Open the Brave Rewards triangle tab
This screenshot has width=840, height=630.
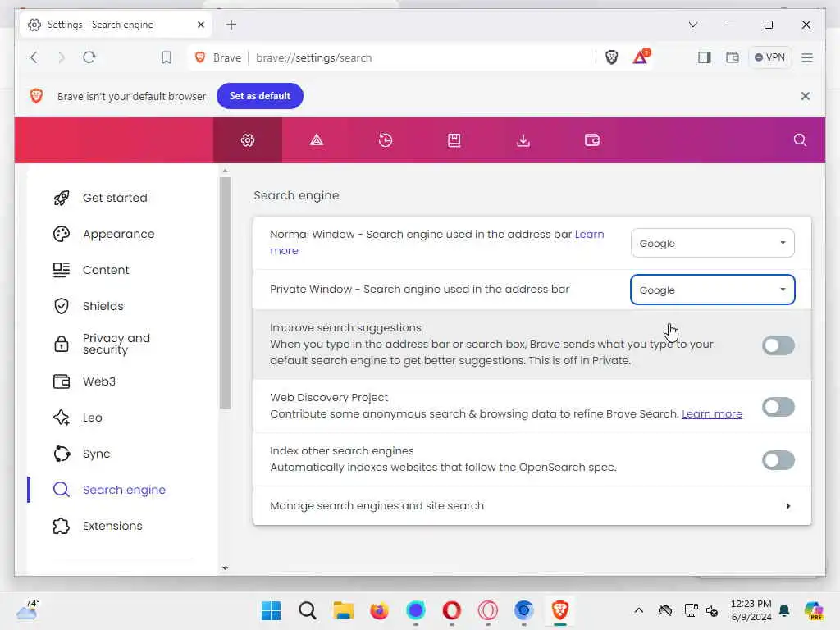(x=317, y=140)
